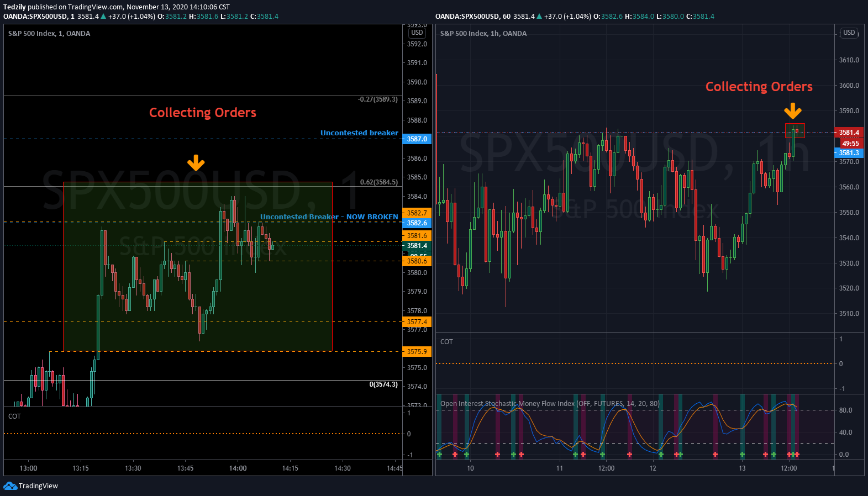Click the 'S&P 500 Index, 1, OANDA' legend title
Screen dimensions: 868x496
49,33
